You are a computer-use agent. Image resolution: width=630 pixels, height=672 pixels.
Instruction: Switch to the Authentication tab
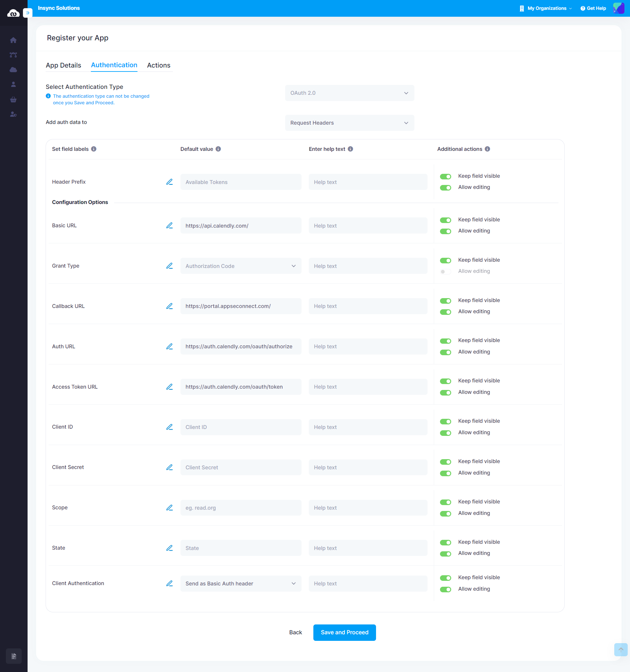(114, 65)
